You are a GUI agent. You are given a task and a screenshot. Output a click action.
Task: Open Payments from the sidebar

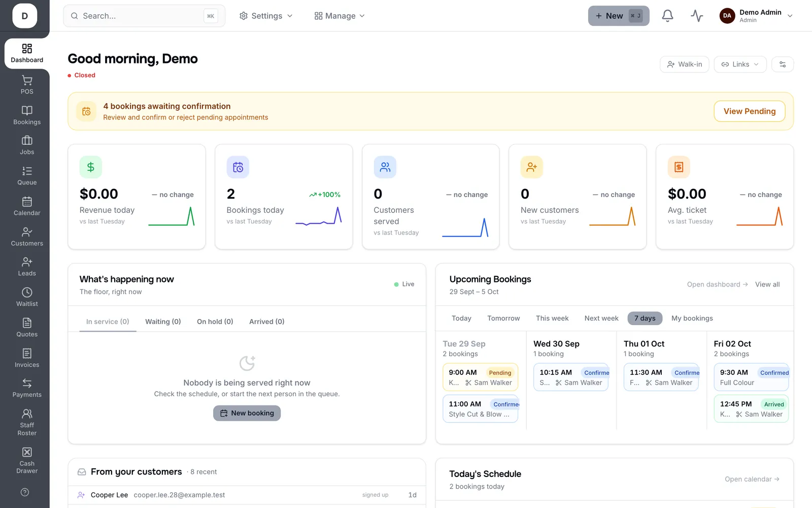27,388
